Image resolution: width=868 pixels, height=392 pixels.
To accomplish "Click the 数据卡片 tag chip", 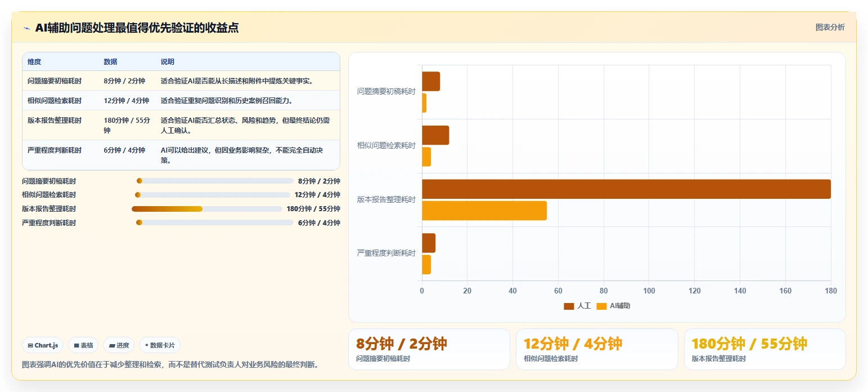I will tap(160, 345).
